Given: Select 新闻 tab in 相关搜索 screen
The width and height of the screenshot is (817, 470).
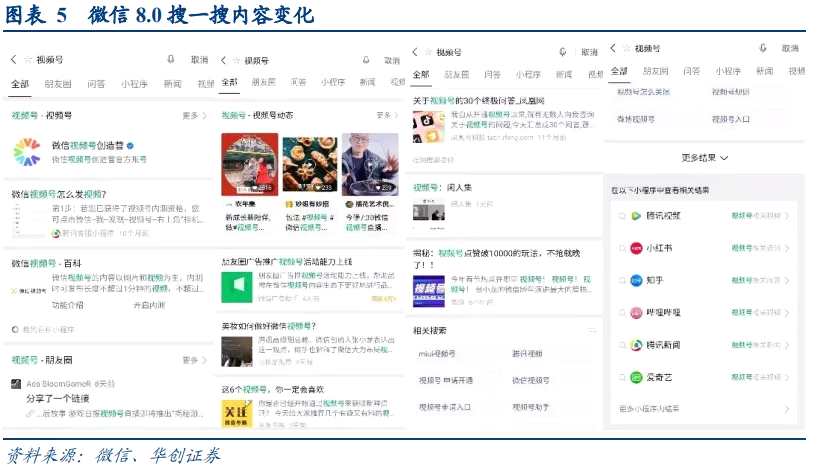Looking at the screenshot, I should tap(564, 75).
